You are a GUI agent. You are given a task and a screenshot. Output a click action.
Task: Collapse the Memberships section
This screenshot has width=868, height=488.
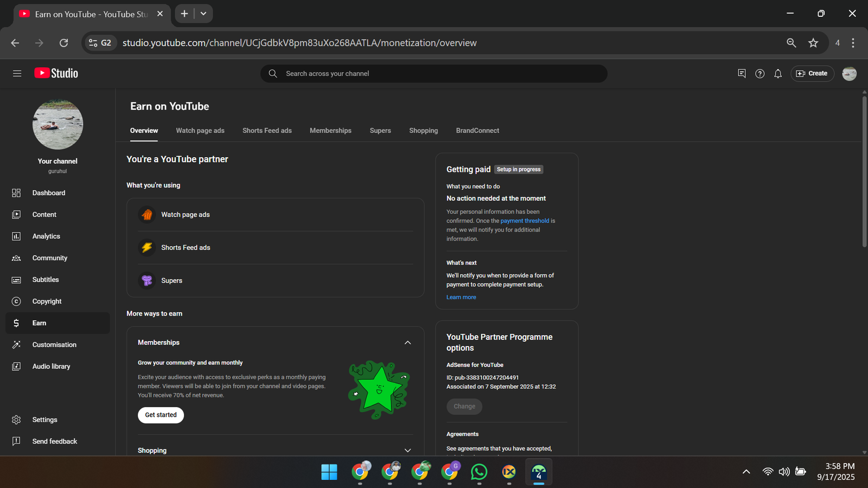pos(407,343)
